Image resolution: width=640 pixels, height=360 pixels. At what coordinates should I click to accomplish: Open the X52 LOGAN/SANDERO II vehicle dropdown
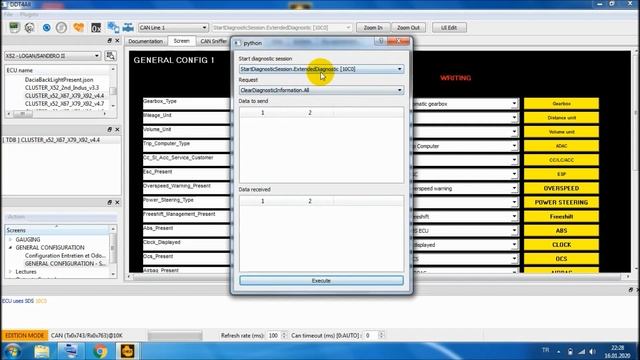52,56
